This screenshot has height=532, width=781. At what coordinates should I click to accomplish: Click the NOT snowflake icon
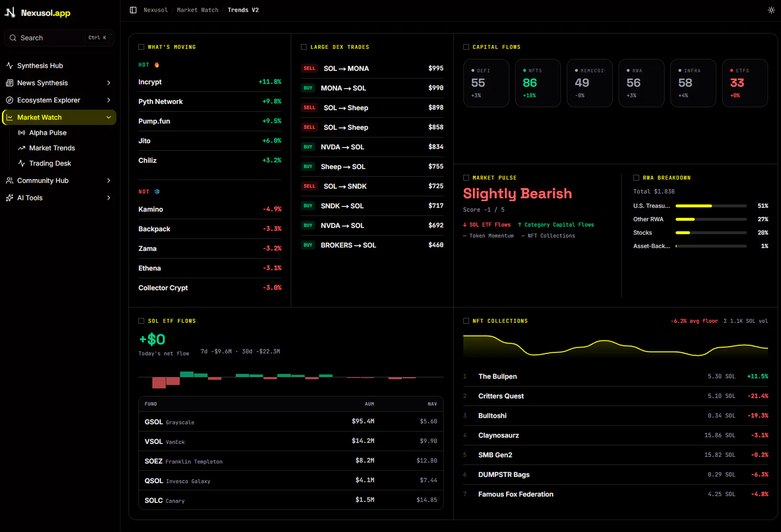157,192
